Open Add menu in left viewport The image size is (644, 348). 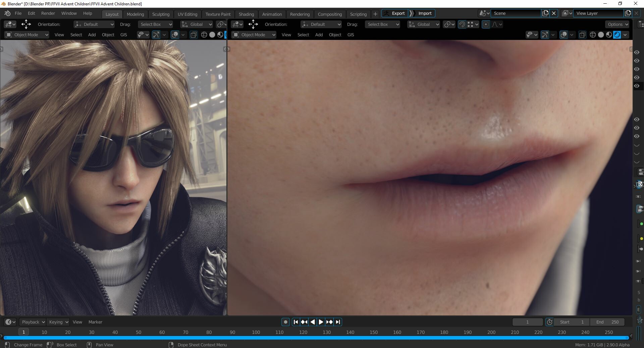[x=92, y=35]
